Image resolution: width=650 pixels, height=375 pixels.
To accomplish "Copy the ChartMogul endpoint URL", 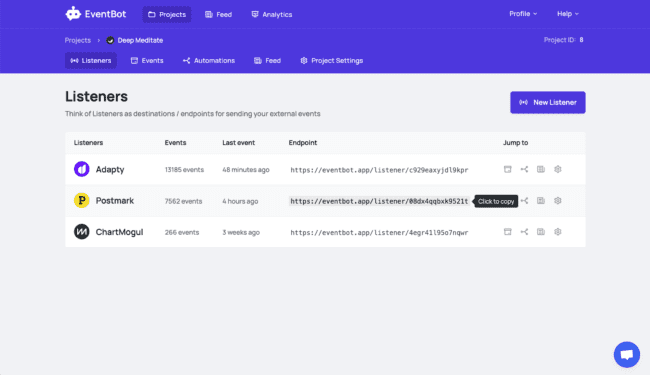I will [x=379, y=232].
